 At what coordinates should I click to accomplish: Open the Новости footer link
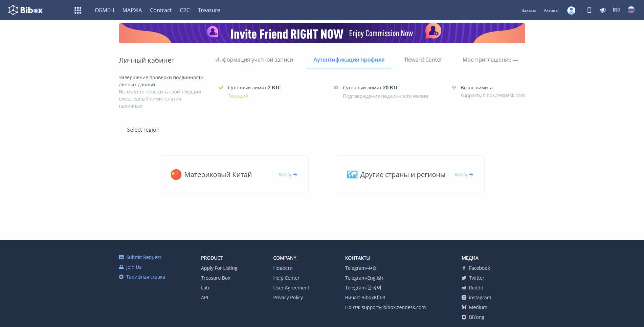[x=283, y=268]
